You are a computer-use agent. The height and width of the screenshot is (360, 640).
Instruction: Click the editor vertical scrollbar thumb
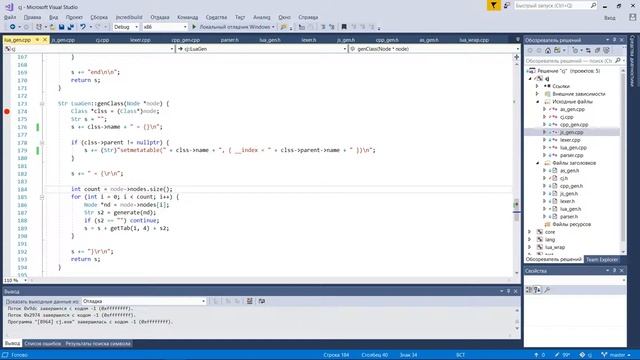[516, 210]
